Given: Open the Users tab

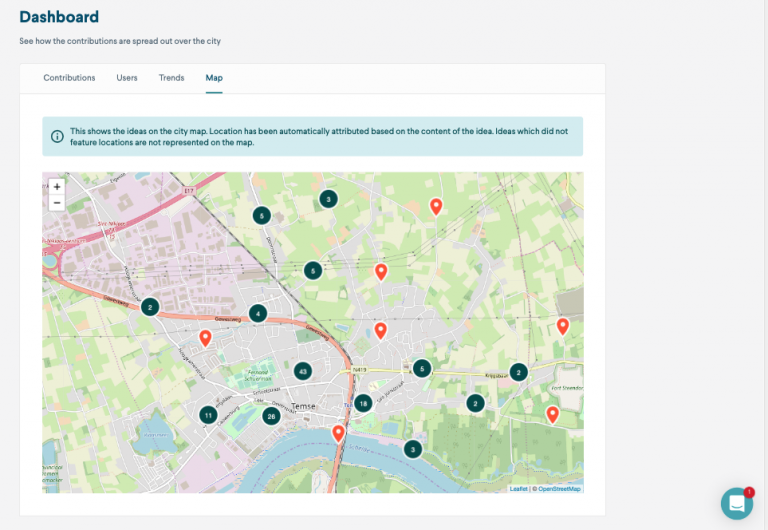Looking at the screenshot, I should 127,78.
